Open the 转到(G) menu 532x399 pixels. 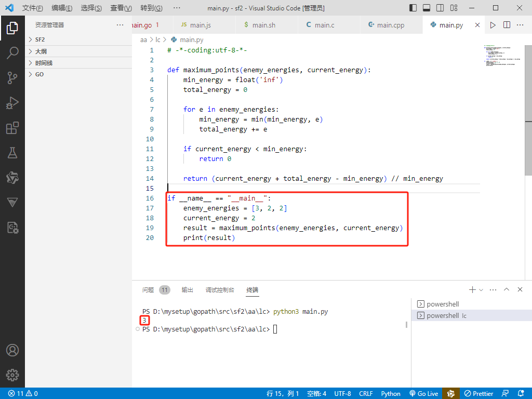(x=151, y=8)
